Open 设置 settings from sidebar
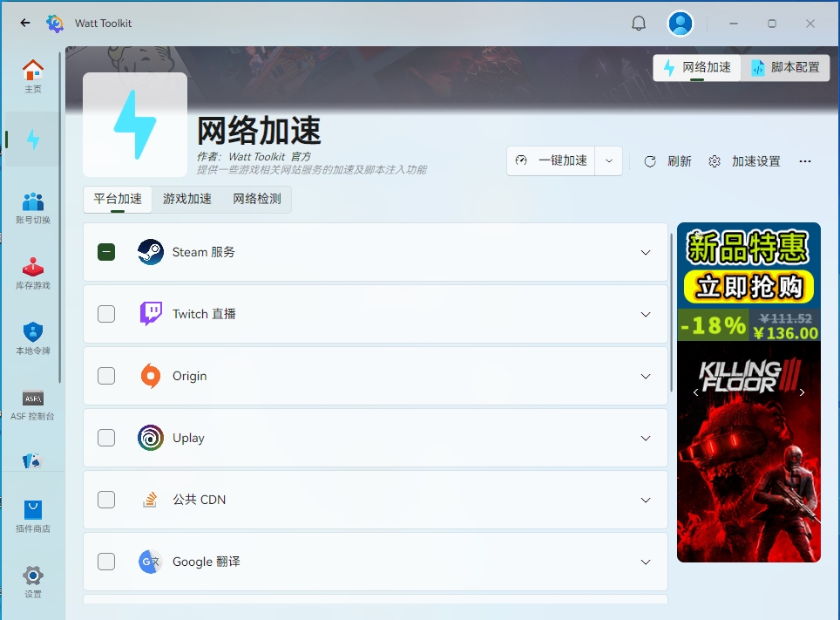 point(32,581)
